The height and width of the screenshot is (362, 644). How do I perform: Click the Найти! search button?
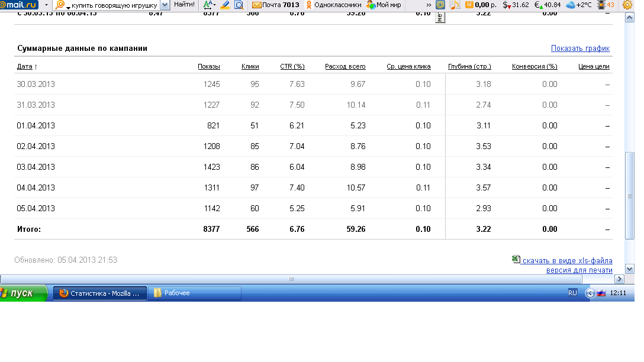[x=184, y=5]
